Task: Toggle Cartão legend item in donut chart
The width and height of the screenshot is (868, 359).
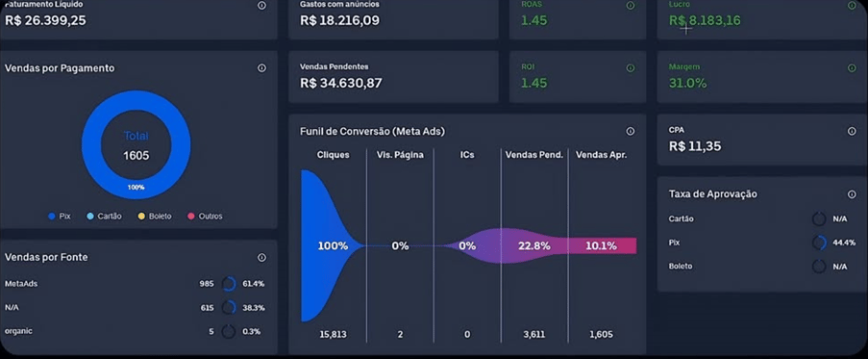Action: pos(104,216)
